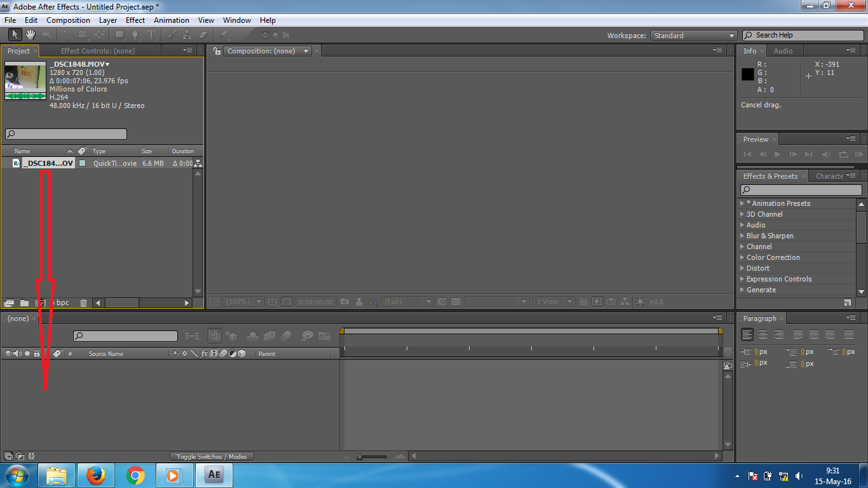The image size is (868, 488).
Task: Select the Clone Stamp tool
Action: pos(187,35)
